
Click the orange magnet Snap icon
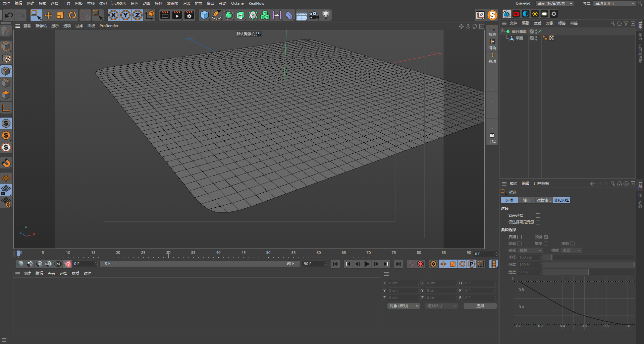6,163
